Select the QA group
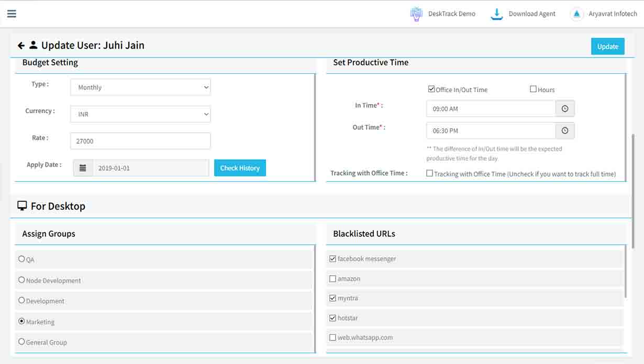Image resolution: width=644 pixels, height=364 pixels. 21,259
